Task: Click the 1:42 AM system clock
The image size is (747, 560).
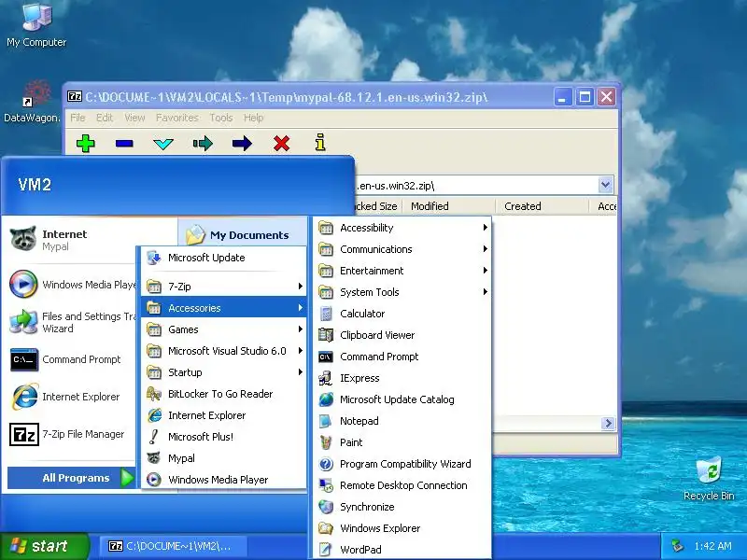Action: click(712, 546)
